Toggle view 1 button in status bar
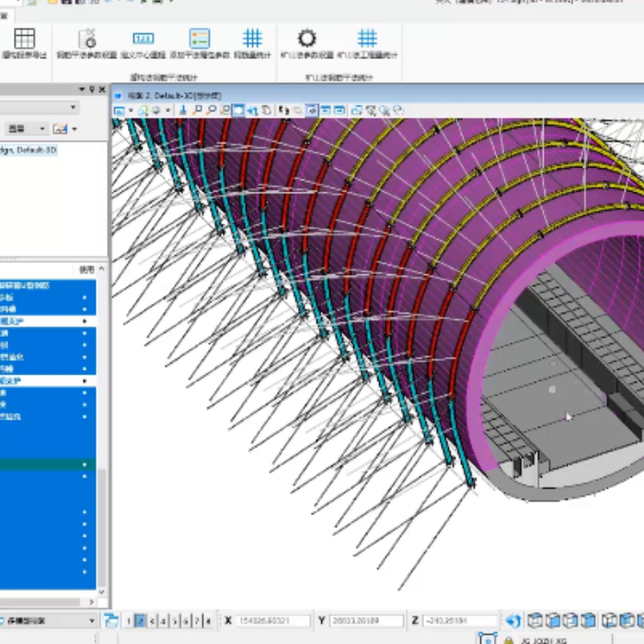This screenshot has width=644, height=644. tap(129, 621)
